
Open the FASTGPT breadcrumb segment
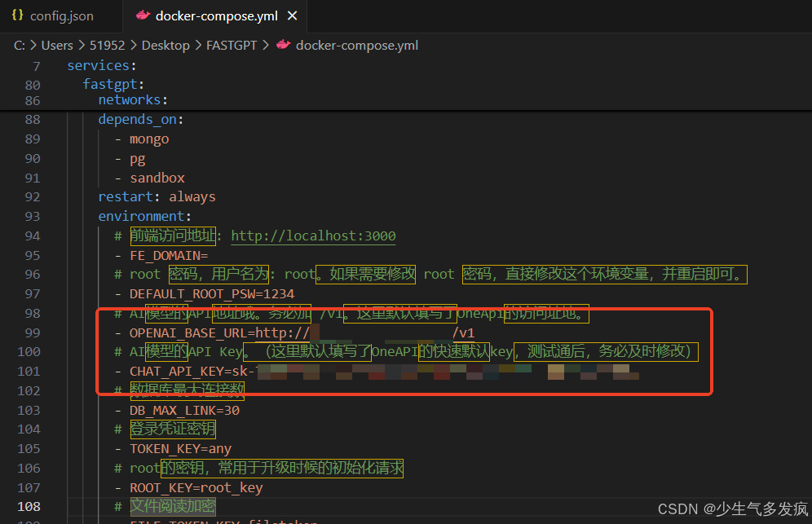coord(232,46)
